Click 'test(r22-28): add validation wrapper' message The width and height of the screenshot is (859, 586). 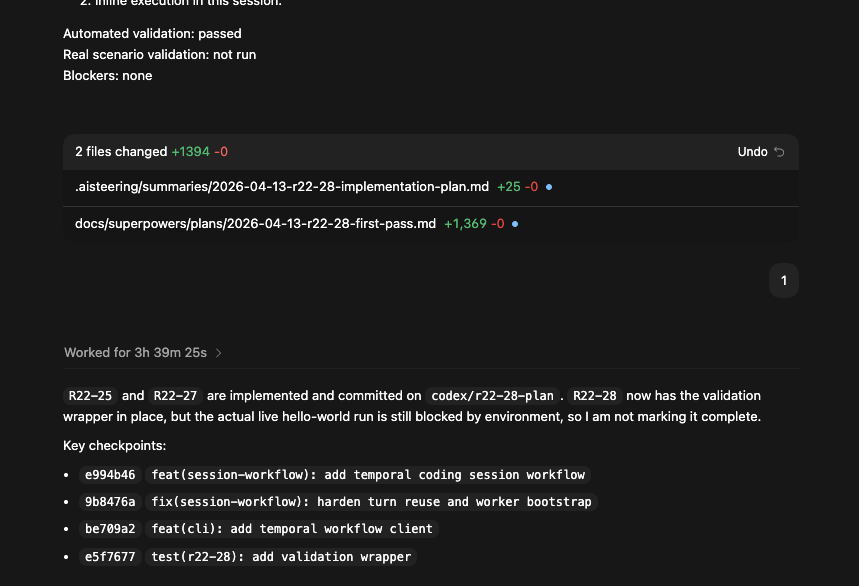pos(281,556)
